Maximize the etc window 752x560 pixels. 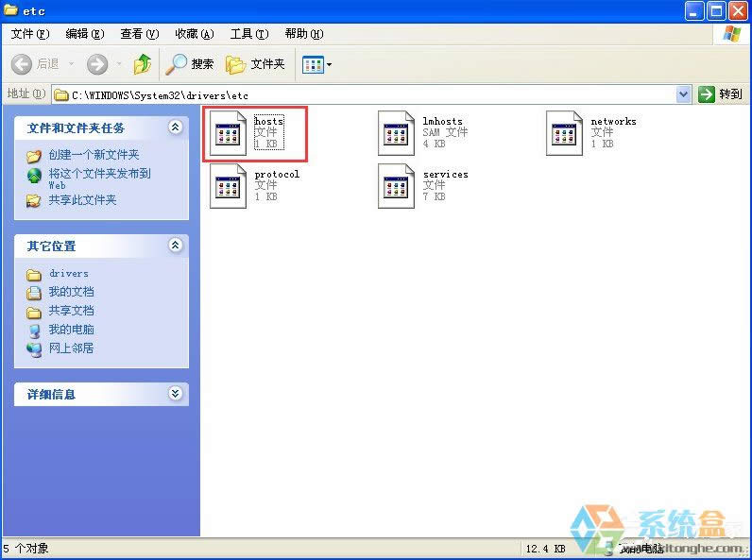click(716, 11)
